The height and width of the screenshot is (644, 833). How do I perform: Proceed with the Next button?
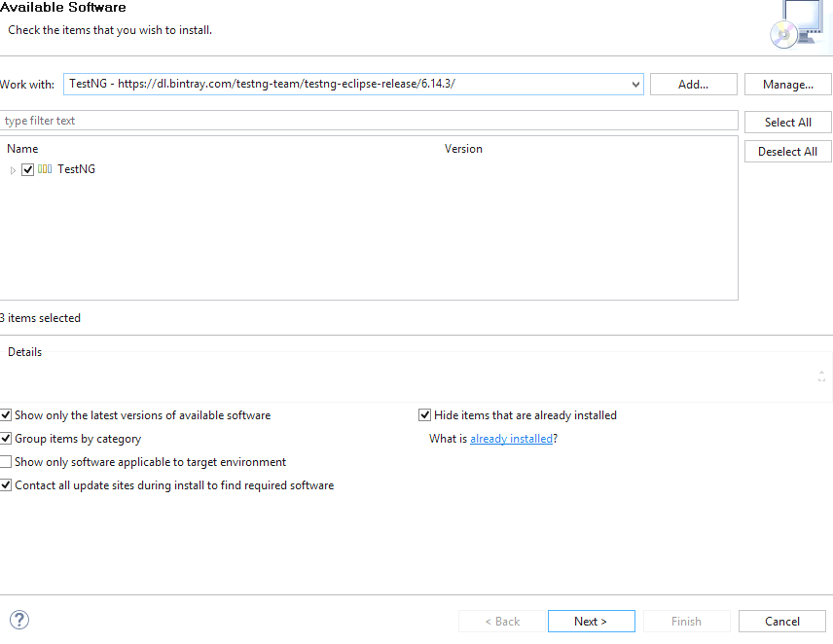(x=591, y=621)
